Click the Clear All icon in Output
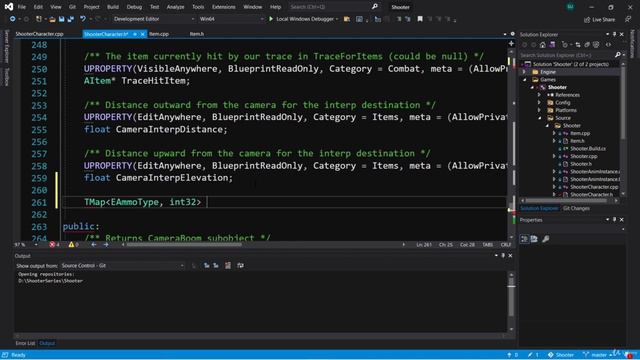This screenshot has height=360, width=640. click(x=228, y=265)
